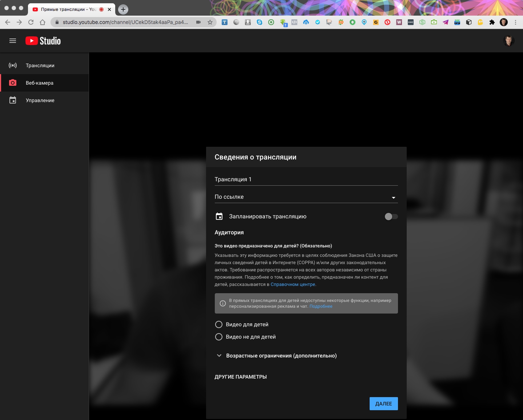Click the red circular arrows extension icon
523x420 pixels.
tap(387, 22)
